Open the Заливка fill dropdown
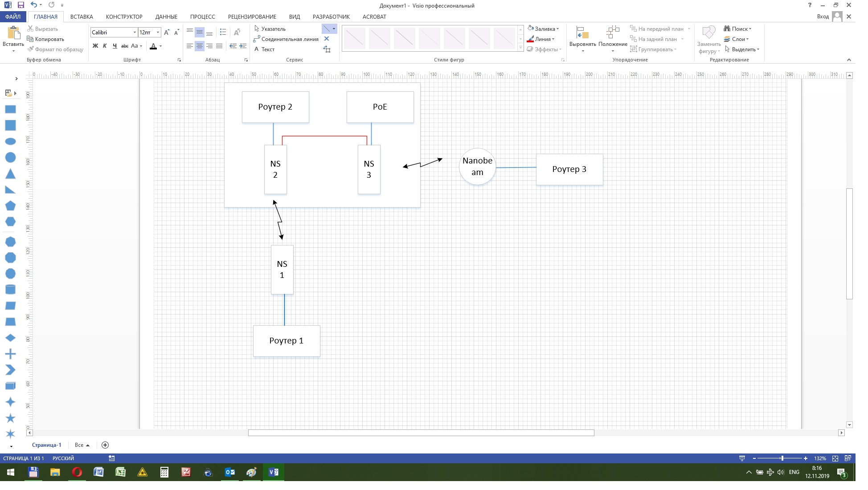868x490 pixels. [543, 29]
